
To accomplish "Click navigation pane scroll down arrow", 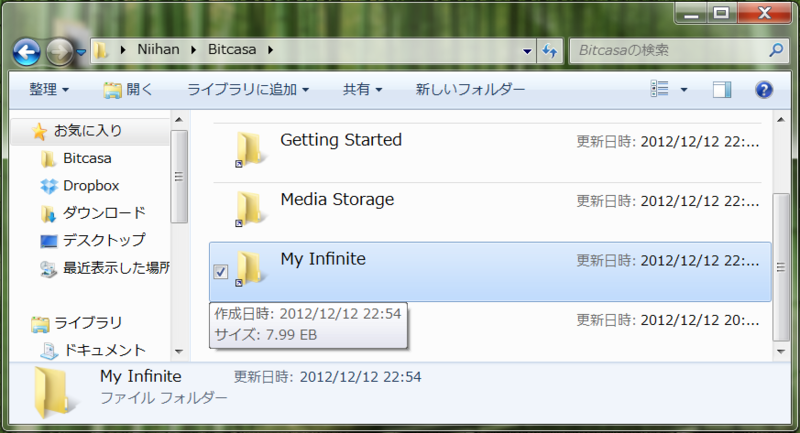I will (x=179, y=351).
